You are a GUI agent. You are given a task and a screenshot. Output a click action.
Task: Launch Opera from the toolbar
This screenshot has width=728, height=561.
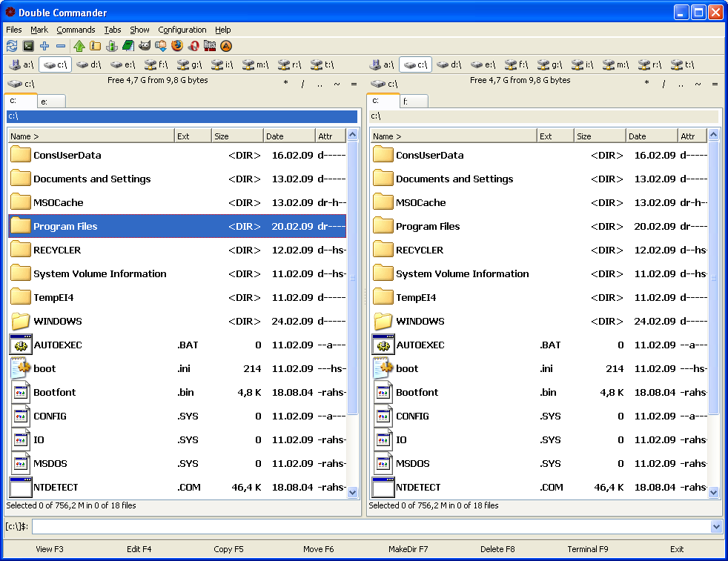(193, 46)
